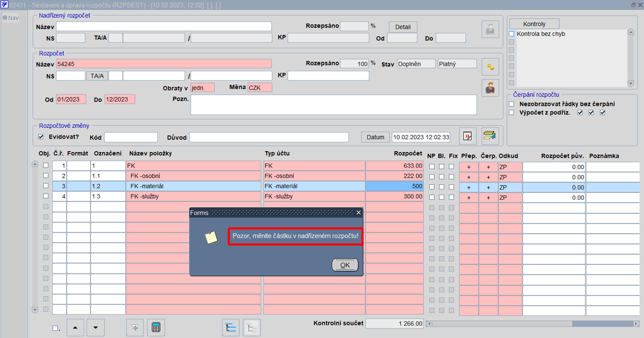Click the blue tree structure icon

pyautogui.click(x=231, y=328)
